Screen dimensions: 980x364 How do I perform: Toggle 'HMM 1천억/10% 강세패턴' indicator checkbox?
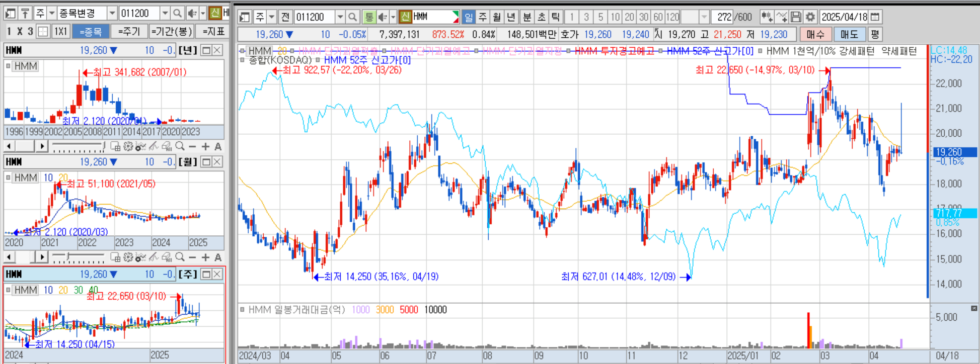click(x=760, y=51)
